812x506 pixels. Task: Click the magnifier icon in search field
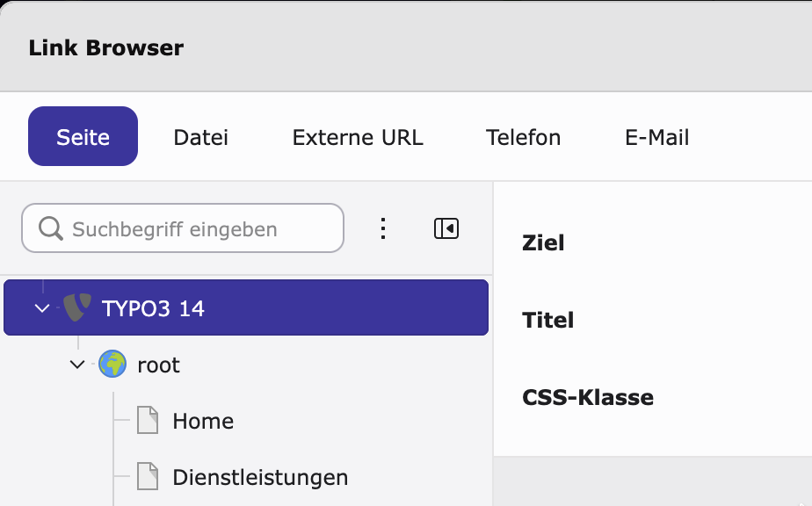click(x=51, y=228)
